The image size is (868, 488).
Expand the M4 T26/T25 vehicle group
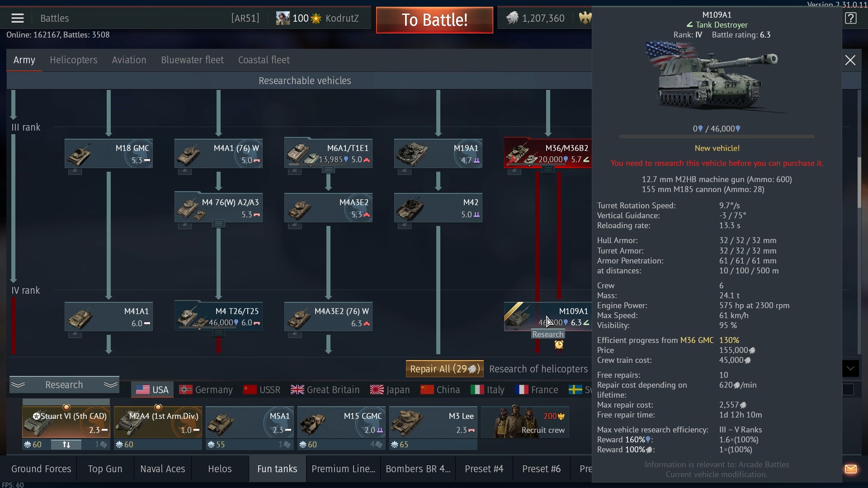[218, 333]
